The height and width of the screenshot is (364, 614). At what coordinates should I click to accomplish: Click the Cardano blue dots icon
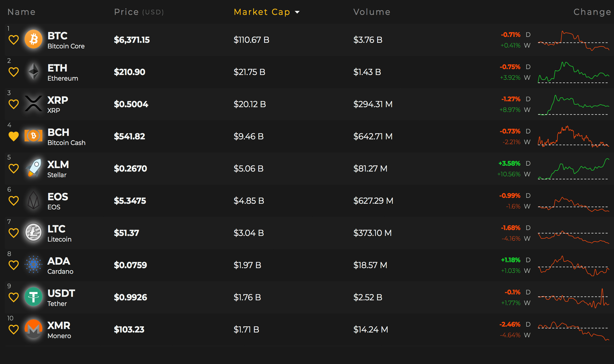33,264
